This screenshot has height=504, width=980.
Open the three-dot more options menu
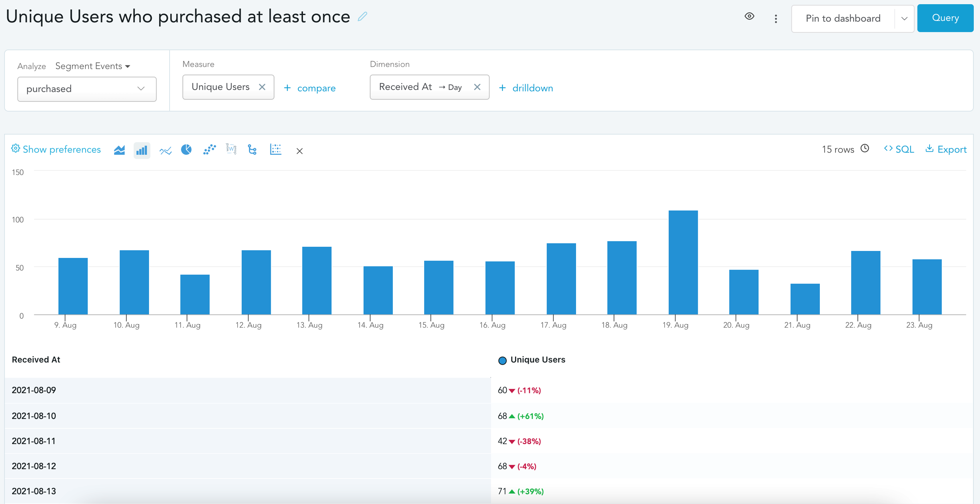(776, 19)
